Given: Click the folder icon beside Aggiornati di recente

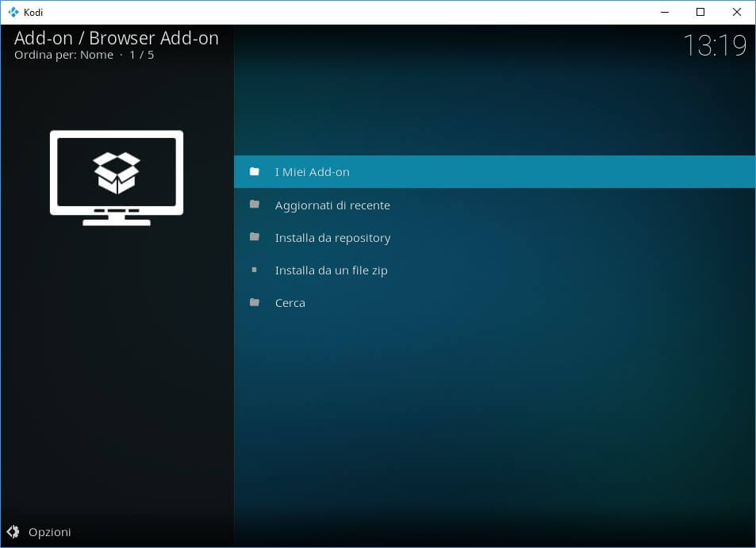Looking at the screenshot, I should 255,204.
